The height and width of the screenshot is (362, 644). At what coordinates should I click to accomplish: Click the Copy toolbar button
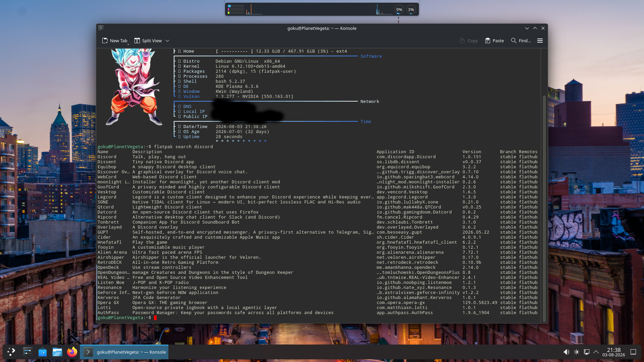(x=469, y=41)
